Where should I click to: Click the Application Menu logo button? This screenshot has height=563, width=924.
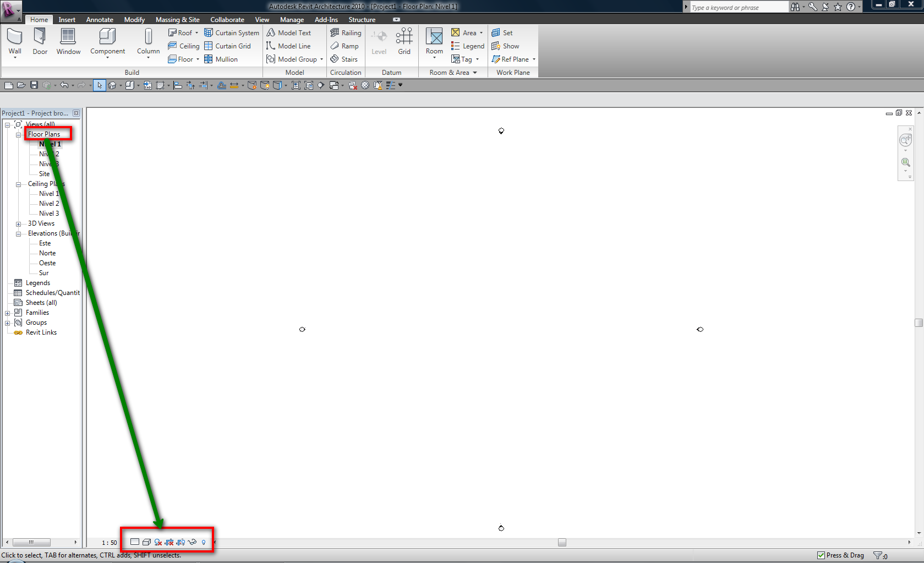point(10,10)
